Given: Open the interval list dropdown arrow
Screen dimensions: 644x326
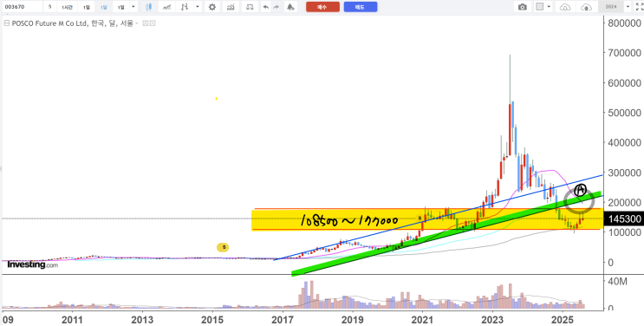Looking at the screenshot, I should click(x=133, y=7).
